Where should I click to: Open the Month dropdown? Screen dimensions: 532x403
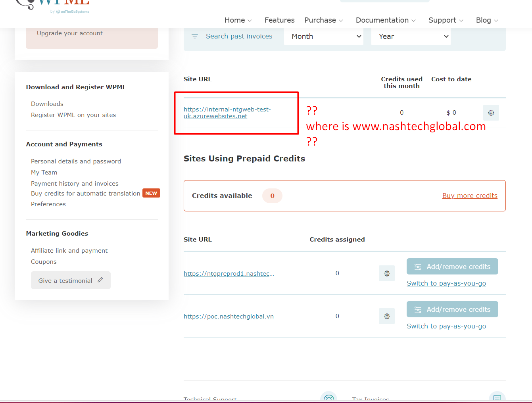tap(324, 36)
